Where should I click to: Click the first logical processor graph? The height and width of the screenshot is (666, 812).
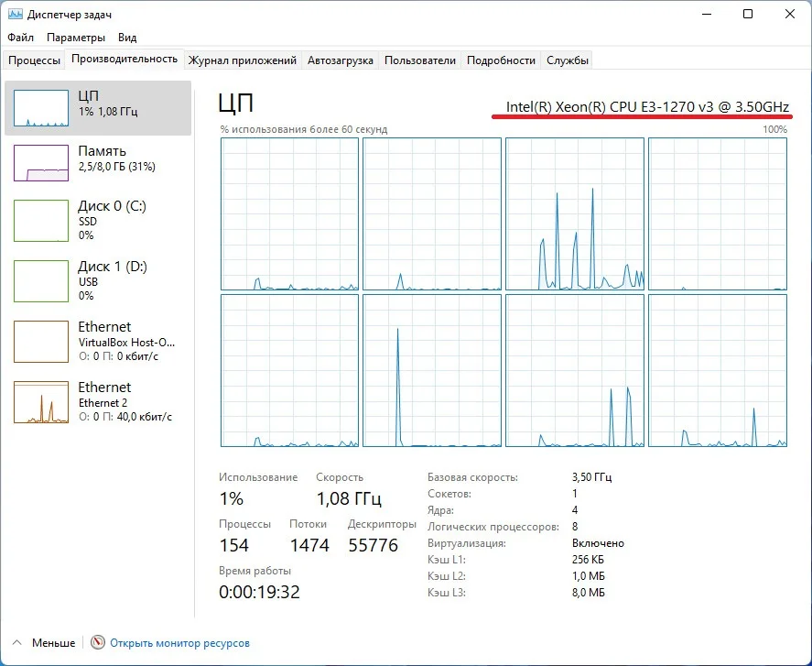289,214
